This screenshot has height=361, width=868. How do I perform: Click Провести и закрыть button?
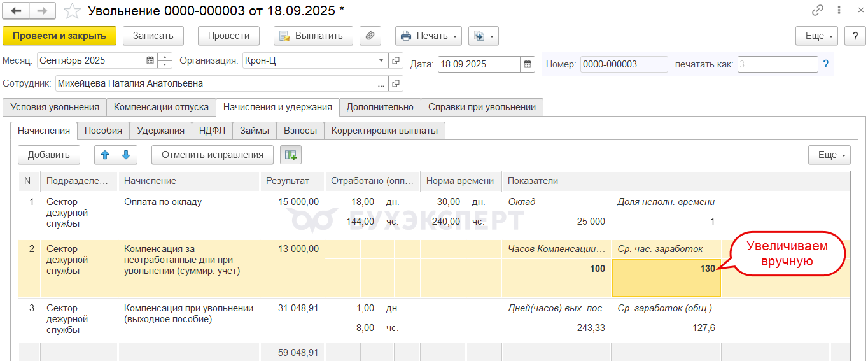60,36
